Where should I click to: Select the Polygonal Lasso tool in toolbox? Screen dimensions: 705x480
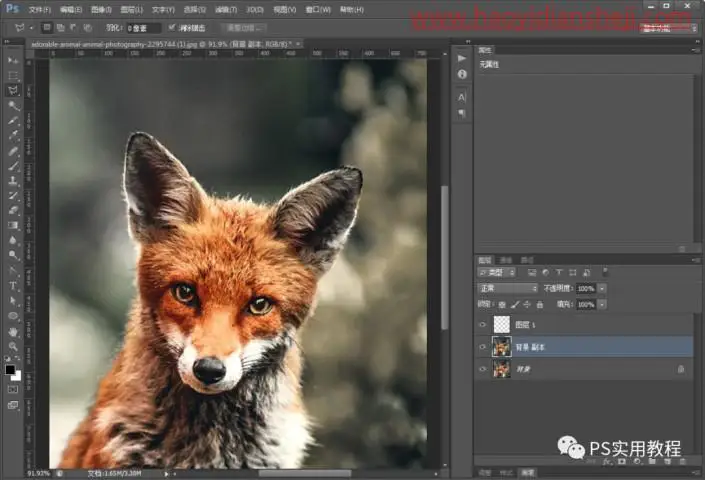click(13, 90)
